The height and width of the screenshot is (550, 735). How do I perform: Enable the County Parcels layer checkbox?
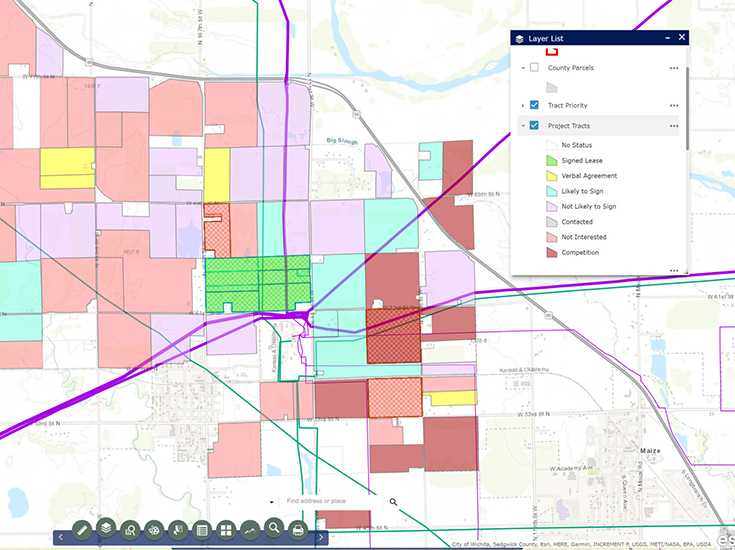534,68
